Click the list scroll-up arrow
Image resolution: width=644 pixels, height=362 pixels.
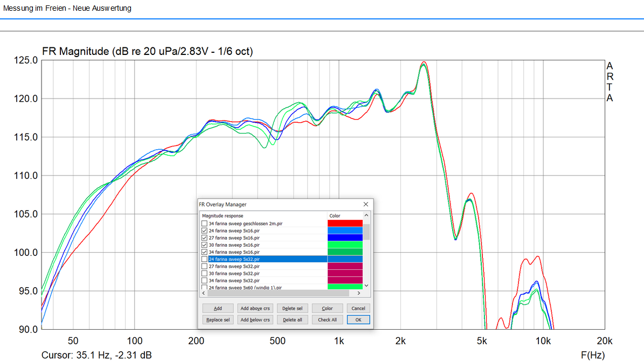[x=366, y=215]
